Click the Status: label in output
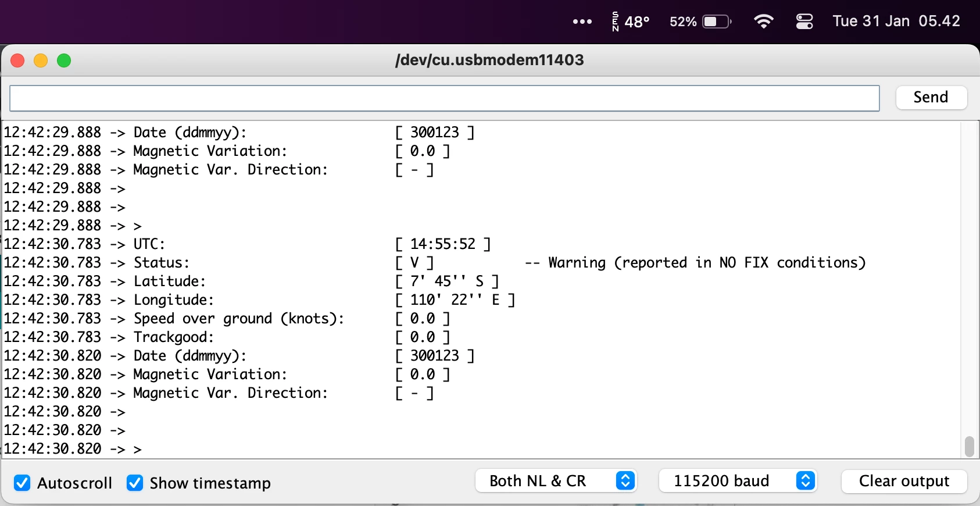This screenshot has width=980, height=506. (162, 263)
